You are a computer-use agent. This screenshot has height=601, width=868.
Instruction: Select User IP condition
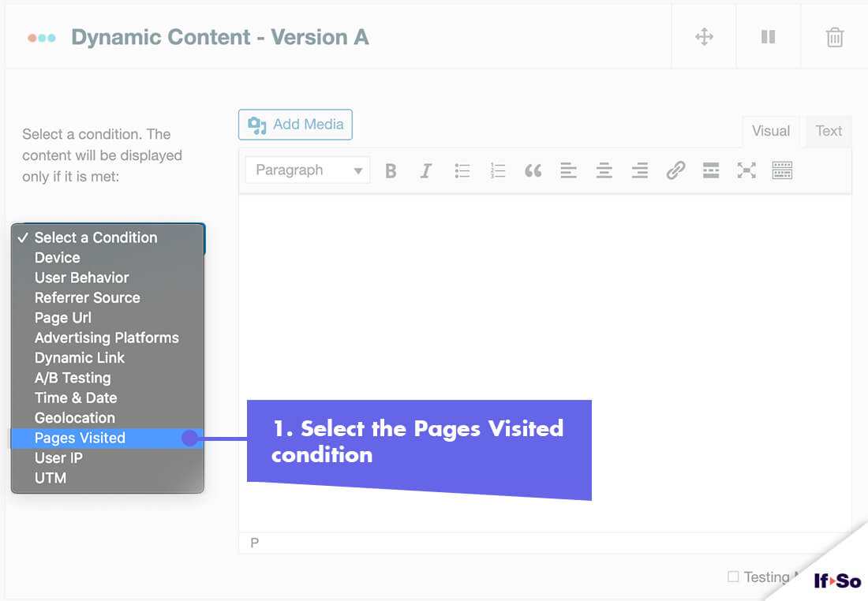point(107,457)
